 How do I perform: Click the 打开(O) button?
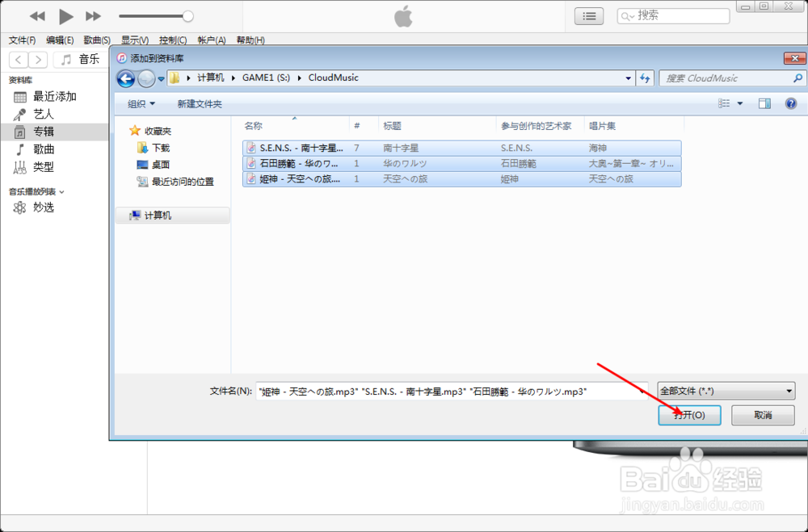click(x=689, y=415)
